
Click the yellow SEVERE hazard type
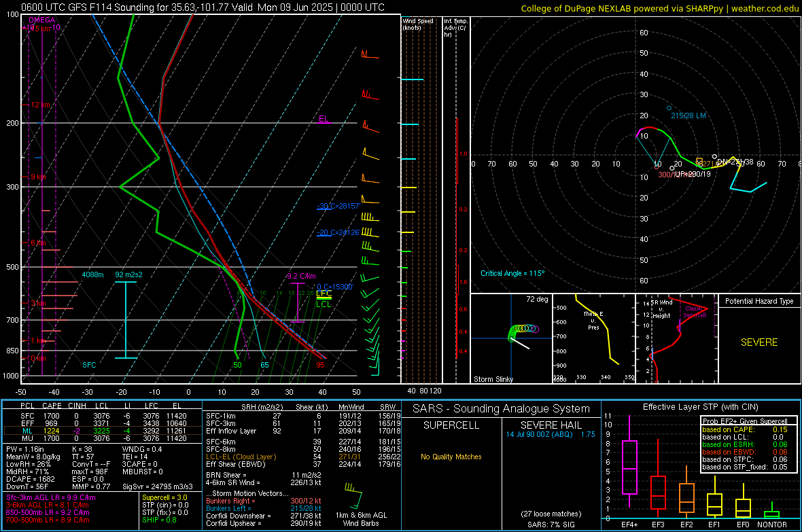[x=759, y=342]
